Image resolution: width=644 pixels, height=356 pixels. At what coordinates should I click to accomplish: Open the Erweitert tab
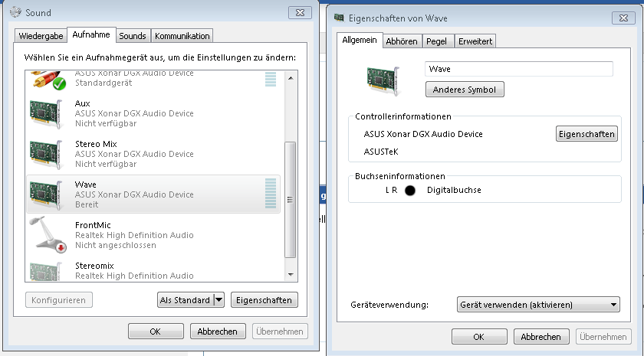(x=475, y=41)
